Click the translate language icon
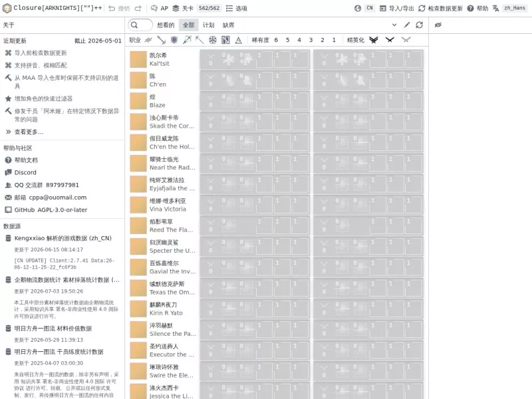The height and width of the screenshot is (399, 532). (x=495, y=9)
